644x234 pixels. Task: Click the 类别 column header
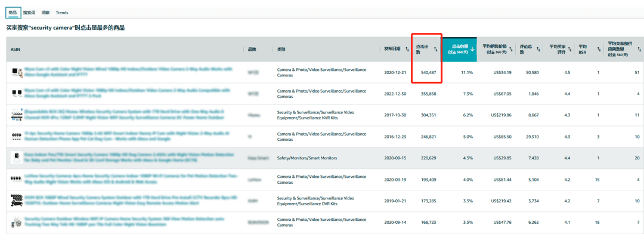click(281, 50)
